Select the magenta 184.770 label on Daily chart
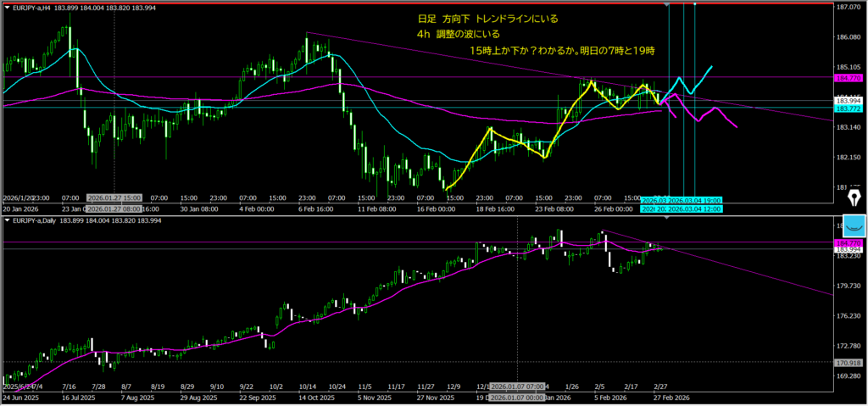This screenshot has width=868, height=406. (849, 242)
